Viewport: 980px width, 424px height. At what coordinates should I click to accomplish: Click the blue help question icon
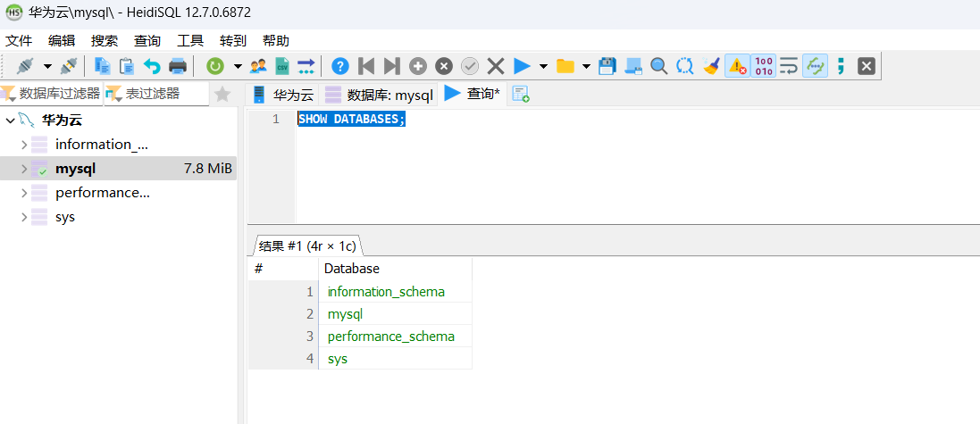click(339, 66)
